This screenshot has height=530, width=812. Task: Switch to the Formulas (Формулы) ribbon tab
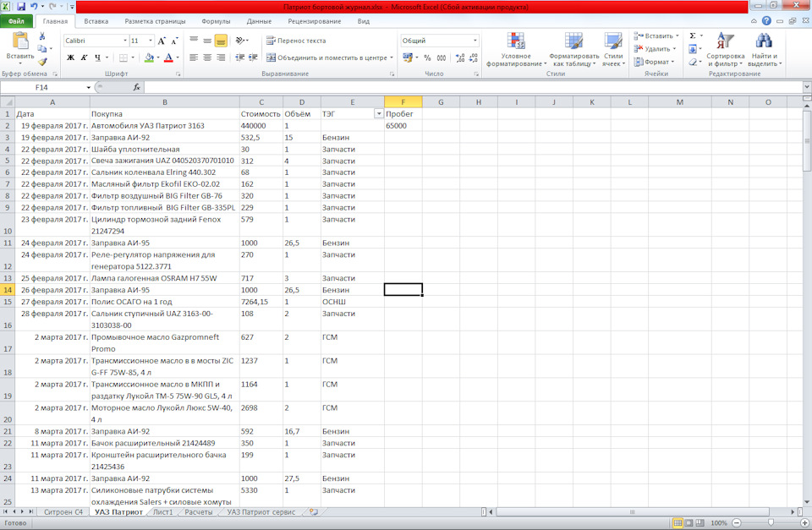click(x=216, y=21)
